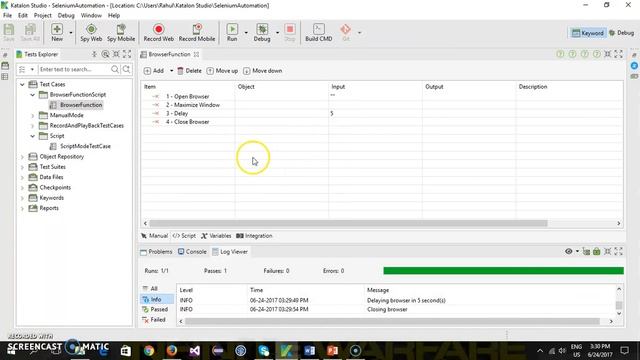This screenshot has width=640, height=360.
Task: Open the Debug menu in menu bar
Action: (x=66, y=16)
